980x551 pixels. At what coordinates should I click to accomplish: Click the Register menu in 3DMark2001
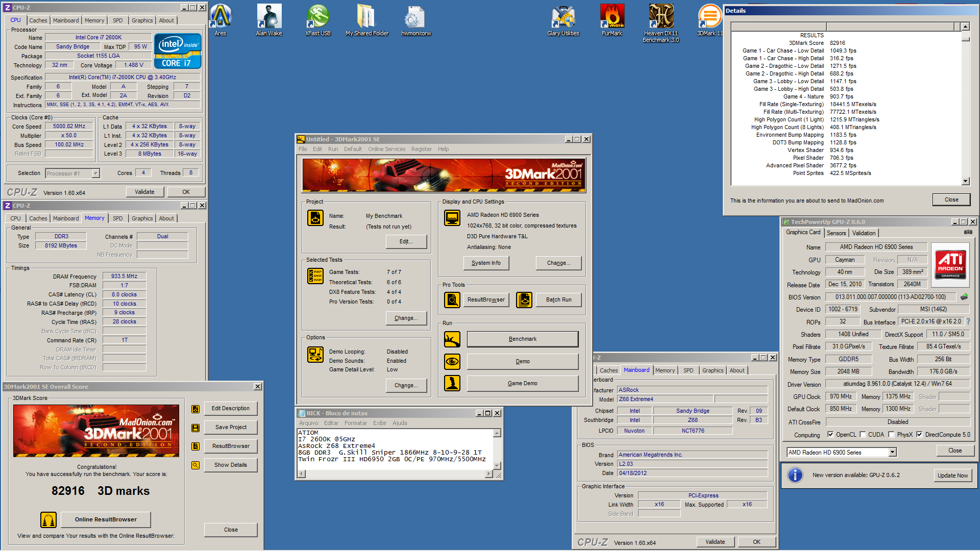tap(422, 149)
